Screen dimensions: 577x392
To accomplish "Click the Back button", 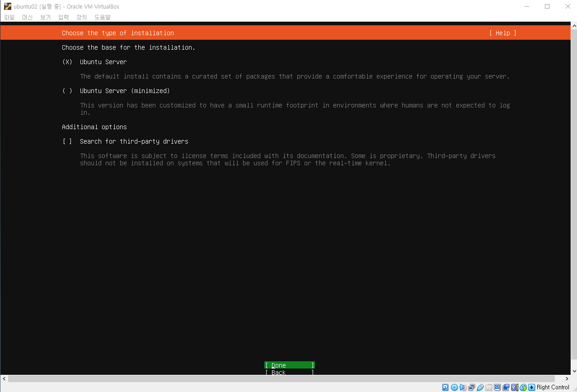I will (290, 372).
